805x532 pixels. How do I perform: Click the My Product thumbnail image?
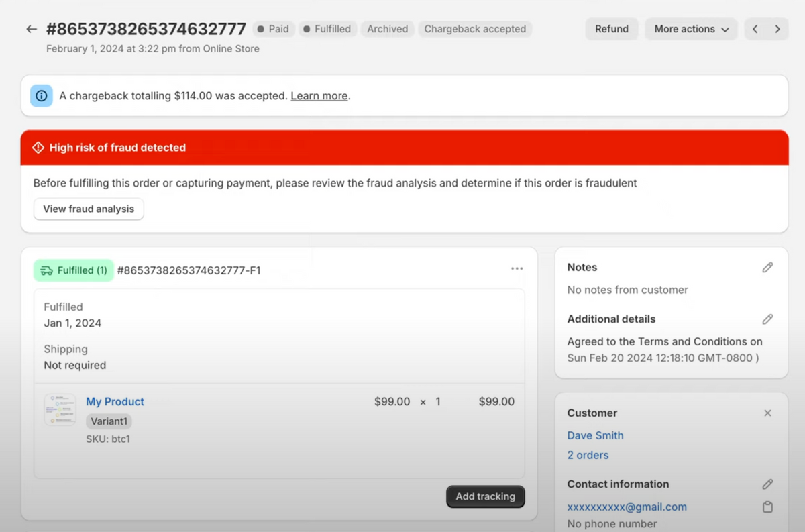(60, 409)
